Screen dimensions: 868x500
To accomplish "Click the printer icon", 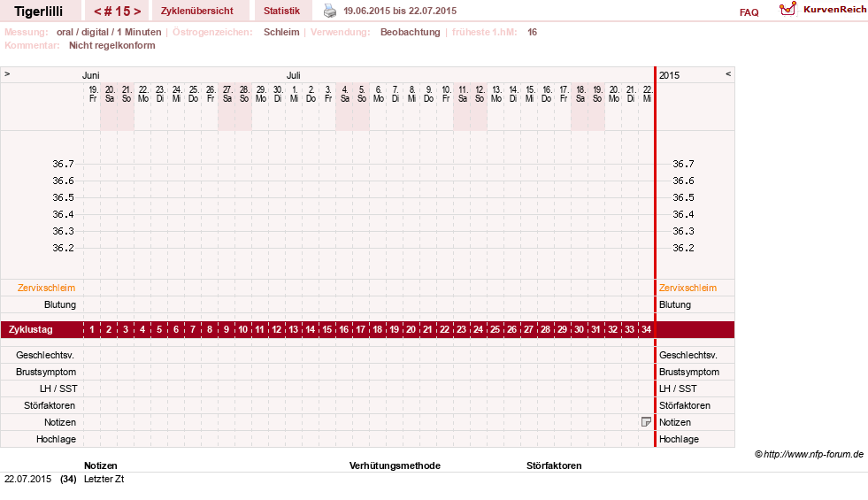I will (x=330, y=11).
